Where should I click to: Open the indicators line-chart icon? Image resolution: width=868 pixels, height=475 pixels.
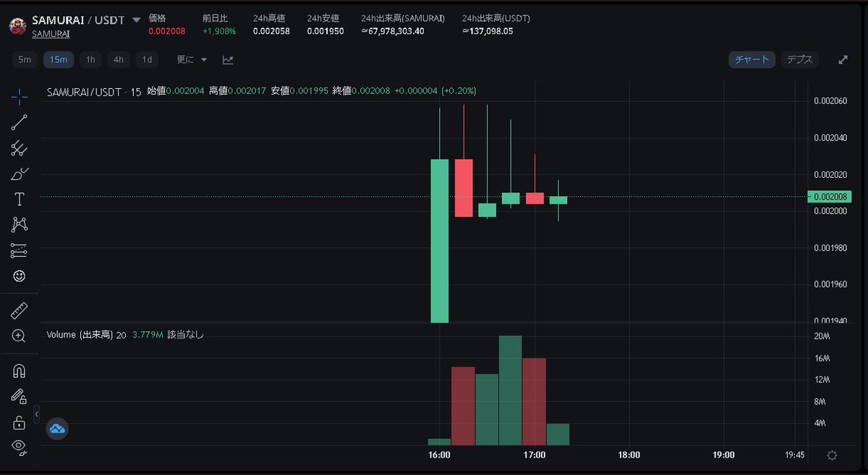[228, 60]
